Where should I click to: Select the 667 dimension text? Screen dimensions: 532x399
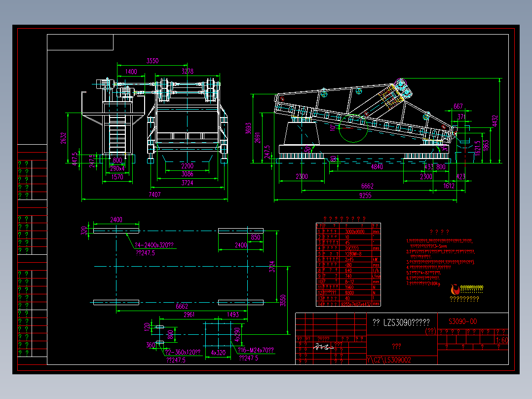click(458, 106)
